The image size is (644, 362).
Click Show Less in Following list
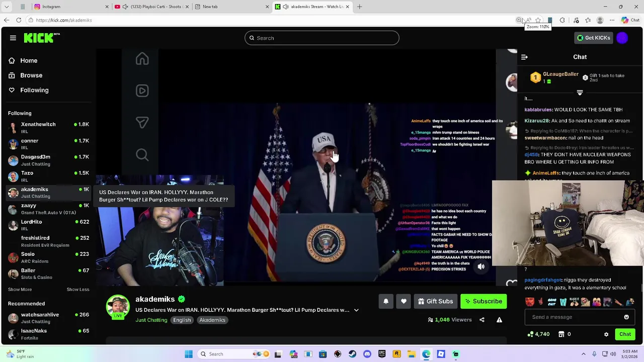(78, 290)
